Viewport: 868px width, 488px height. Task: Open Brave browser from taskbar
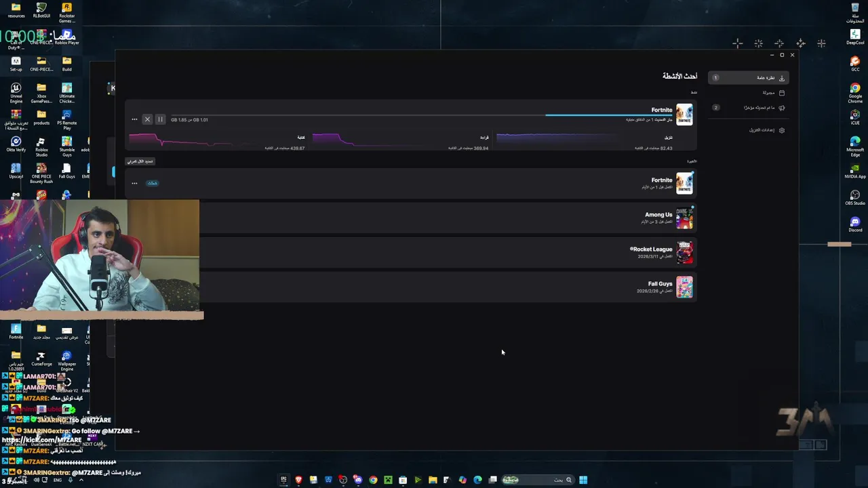tap(298, 480)
